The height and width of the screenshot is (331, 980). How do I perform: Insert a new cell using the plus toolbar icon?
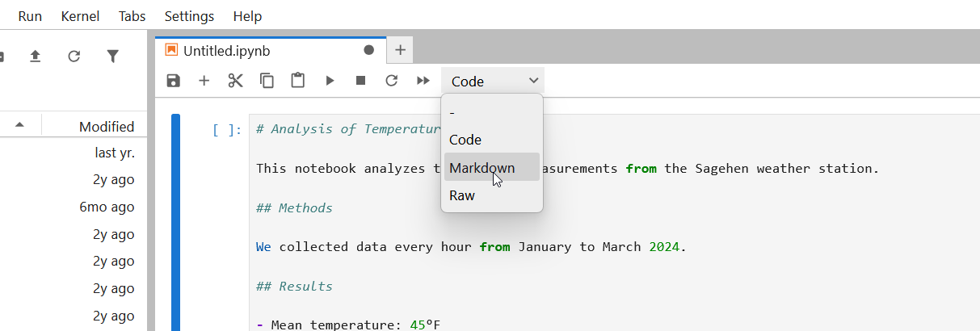[x=204, y=81]
